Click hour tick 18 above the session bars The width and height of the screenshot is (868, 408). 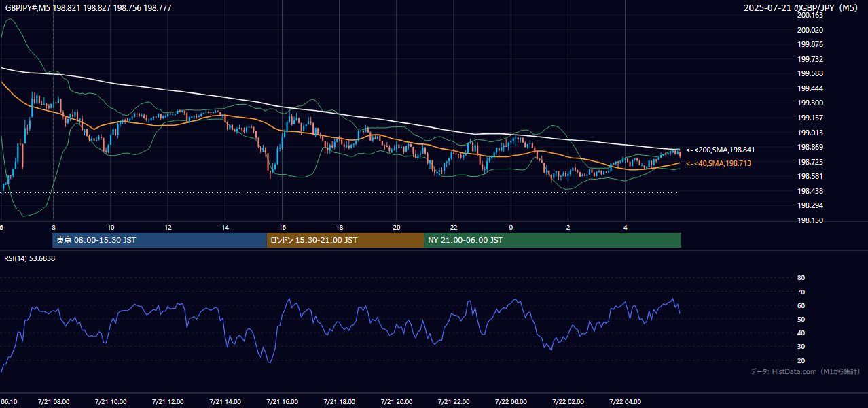point(340,228)
